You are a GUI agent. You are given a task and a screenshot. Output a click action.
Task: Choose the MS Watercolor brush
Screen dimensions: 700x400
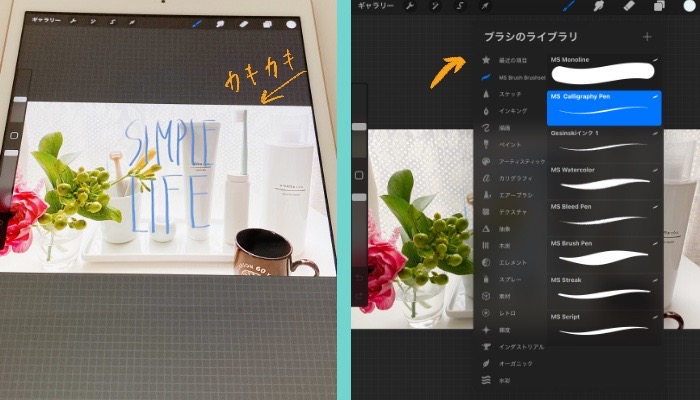point(604,181)
